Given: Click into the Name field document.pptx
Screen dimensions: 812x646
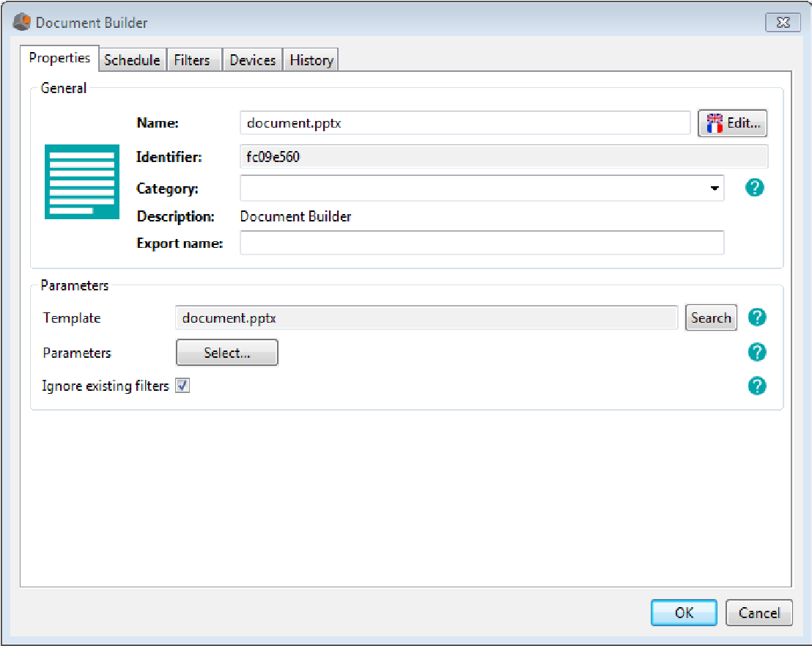Looking at the screenshot, I should (x=465, y=122).
